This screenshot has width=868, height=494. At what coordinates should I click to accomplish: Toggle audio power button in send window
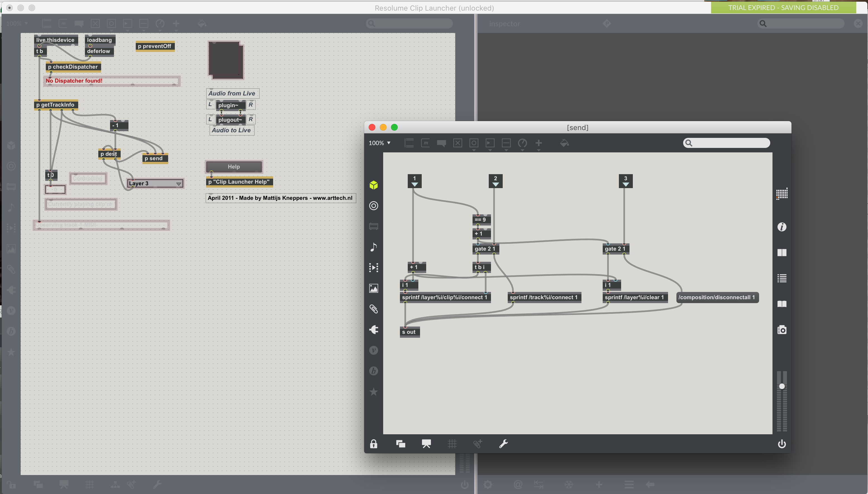[782, 444]
